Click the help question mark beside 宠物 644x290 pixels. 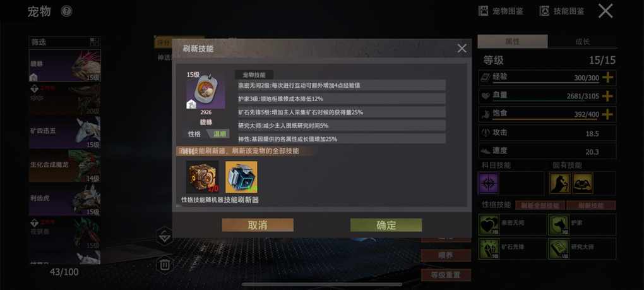tap(66, 11)
